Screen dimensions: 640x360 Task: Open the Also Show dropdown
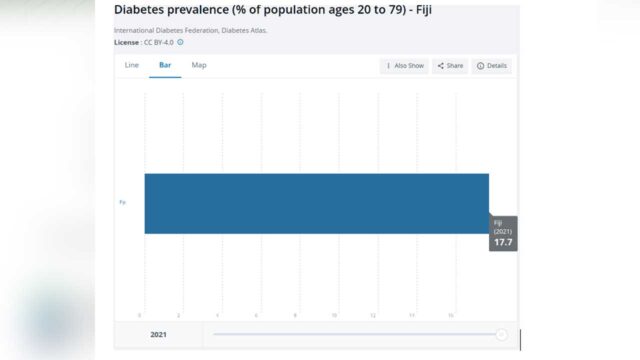404,66
